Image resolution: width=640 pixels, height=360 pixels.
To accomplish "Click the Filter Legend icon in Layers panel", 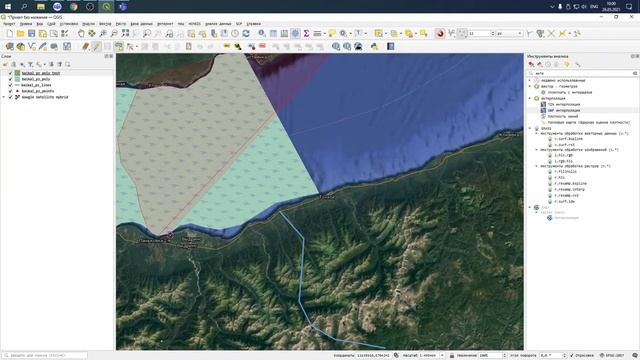I will (31, 64).
